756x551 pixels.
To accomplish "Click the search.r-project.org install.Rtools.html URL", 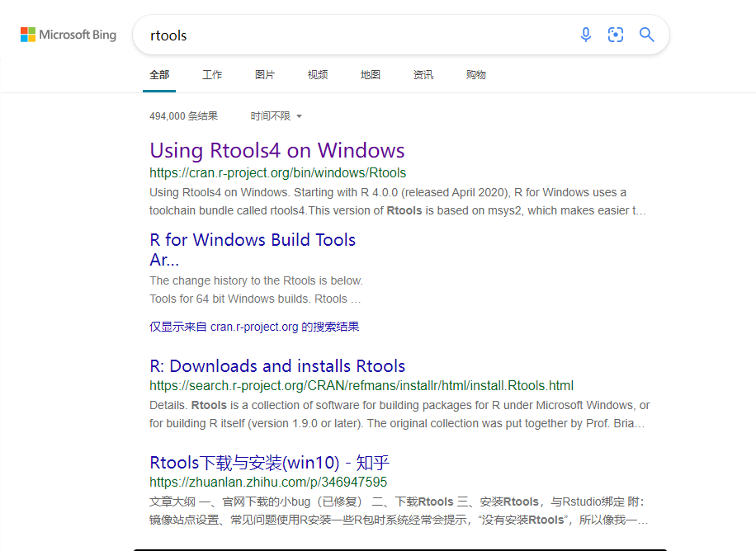I will point(361,386).
